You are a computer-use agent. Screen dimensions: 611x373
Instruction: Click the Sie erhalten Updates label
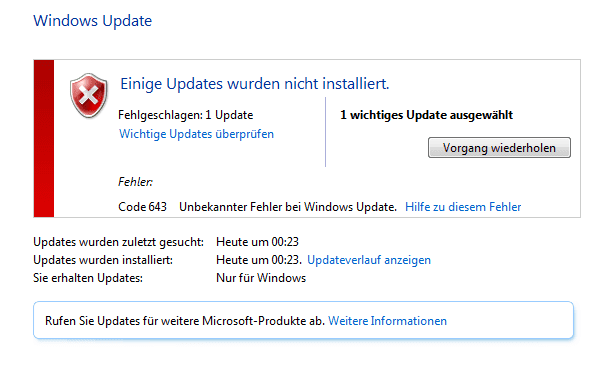pyautogui.click(x=88, y=278)
